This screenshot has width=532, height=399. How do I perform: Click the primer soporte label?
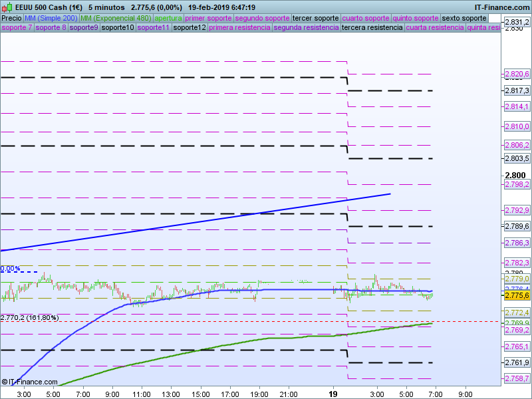coord(209,18)
